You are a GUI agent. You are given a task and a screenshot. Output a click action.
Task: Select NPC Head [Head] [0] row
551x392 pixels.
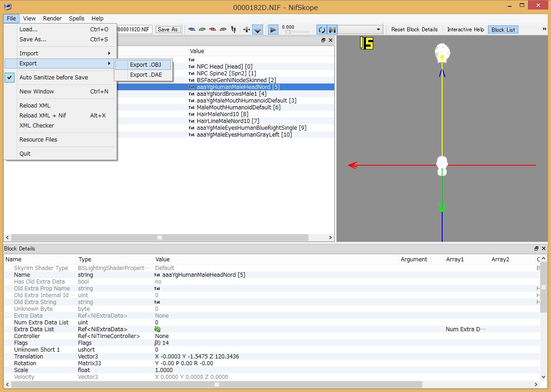pos(224,66)
